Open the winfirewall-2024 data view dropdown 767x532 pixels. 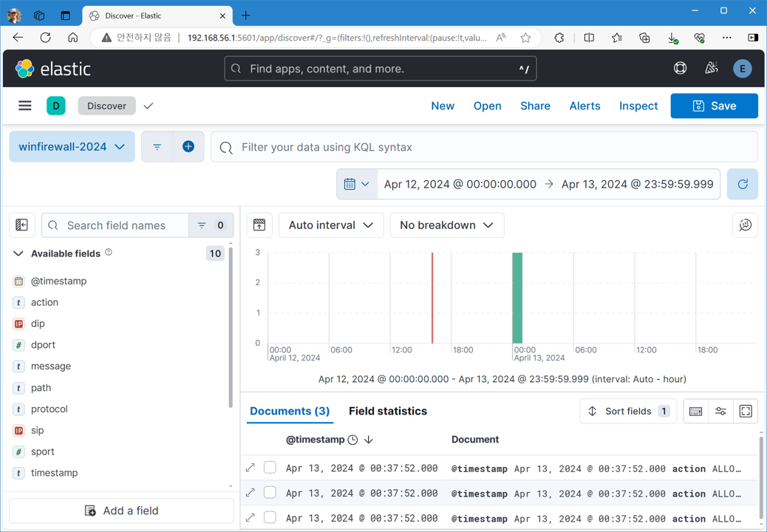pyautogui.click(x=72, y=147)
